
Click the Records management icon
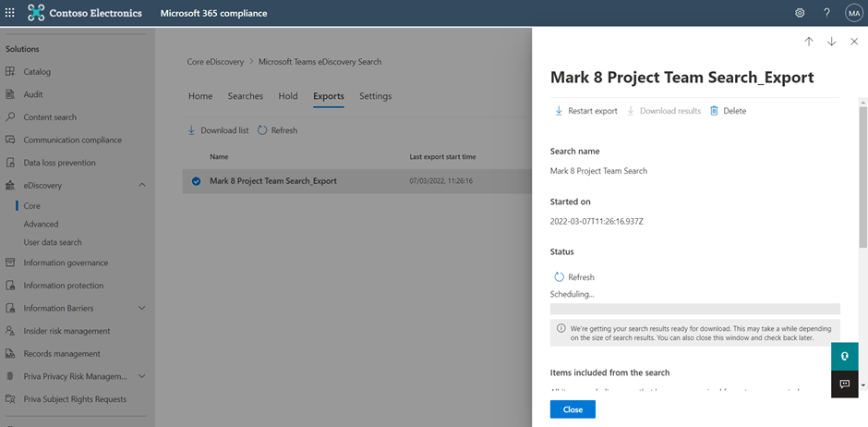coord(10,353)
